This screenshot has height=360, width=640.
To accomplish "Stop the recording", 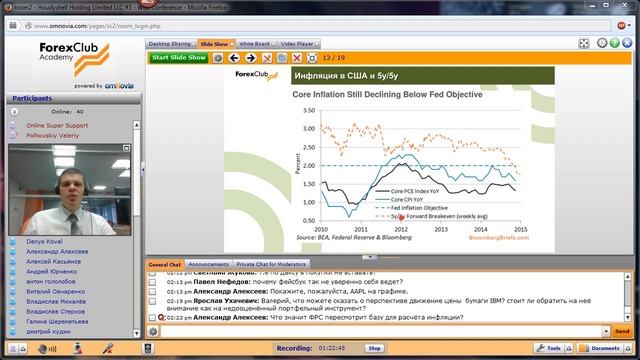I will point(374,348).
